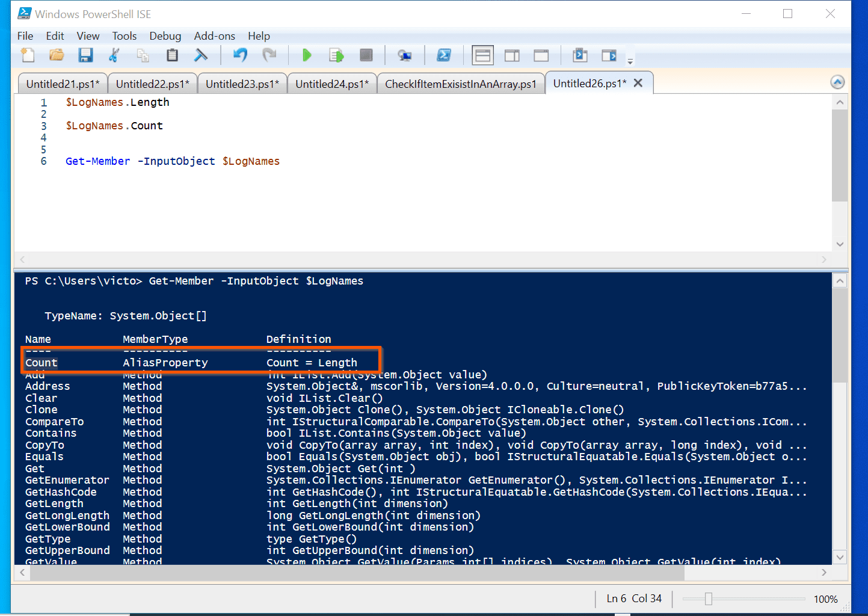Viewport: 868px width, 616px height.
Task: Run selection with the page-and-arrow icon
Action: (x=336, y=55)
